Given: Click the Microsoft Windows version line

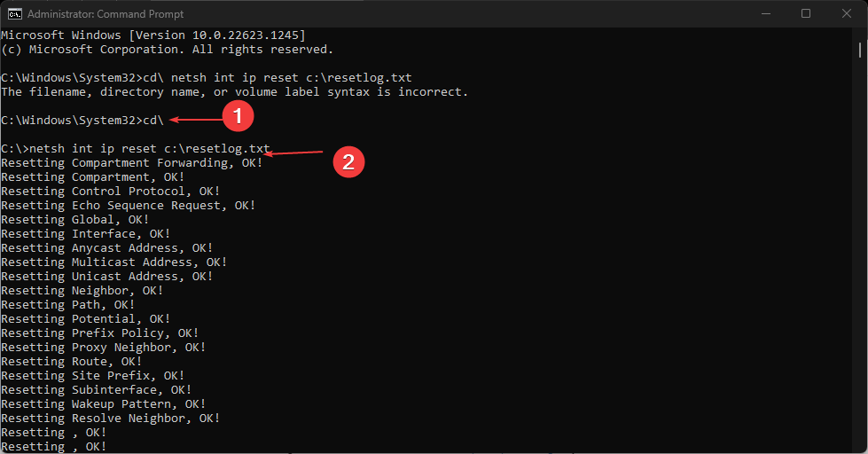Looking at the screenshot, I should point(152,35).
